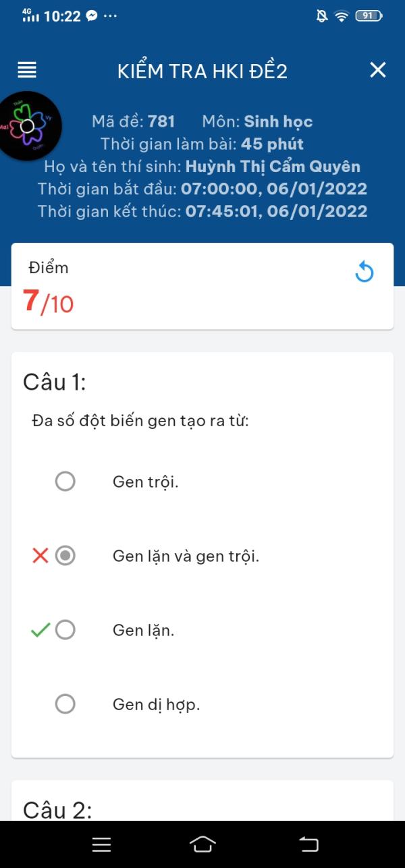This screenshot has height=868, width=405.
Task: Tap the colorful floating avatar bubble
Action: [x=28, y=125]
